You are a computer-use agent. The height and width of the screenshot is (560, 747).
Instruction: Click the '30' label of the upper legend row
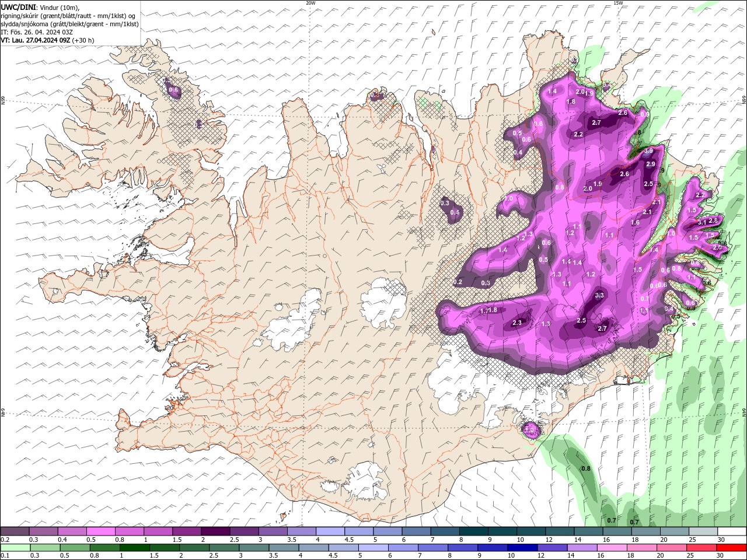coord(722,540)
